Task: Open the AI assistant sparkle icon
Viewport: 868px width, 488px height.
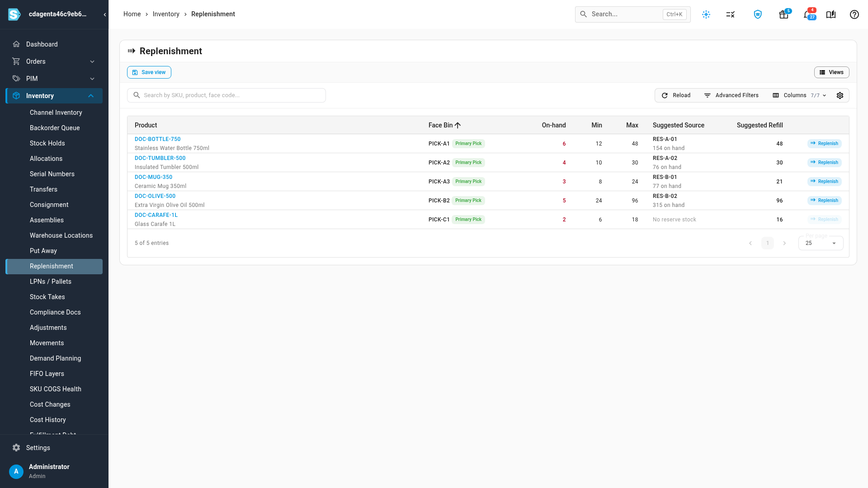Action: tap(706, 14)
